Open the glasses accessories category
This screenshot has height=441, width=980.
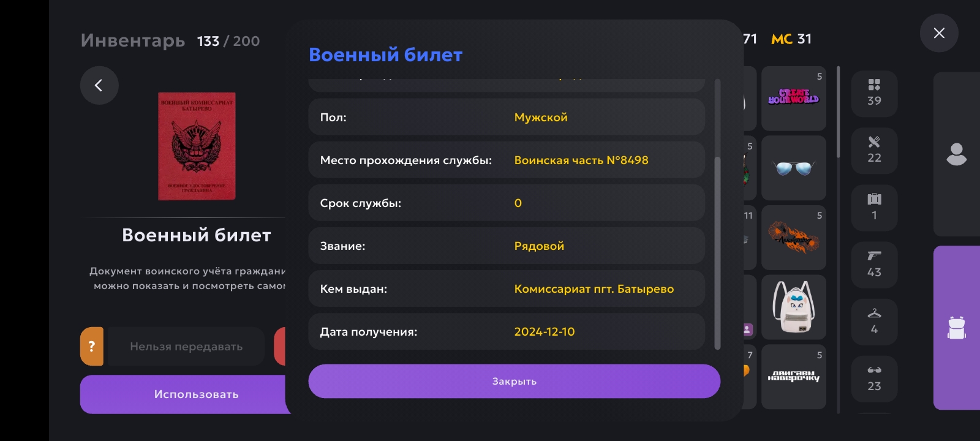[874, 378]
